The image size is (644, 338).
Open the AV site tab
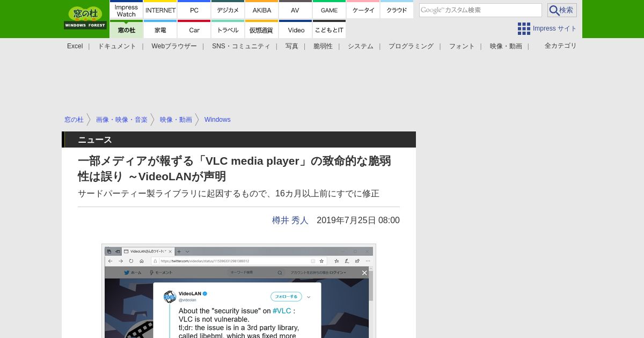(295, 10)
